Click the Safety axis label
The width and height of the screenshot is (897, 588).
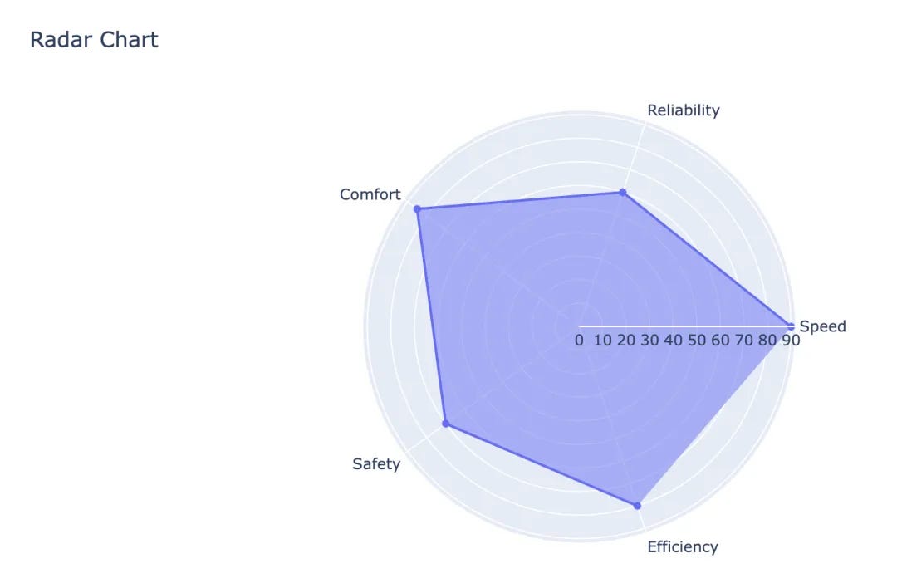pos(376,463)
